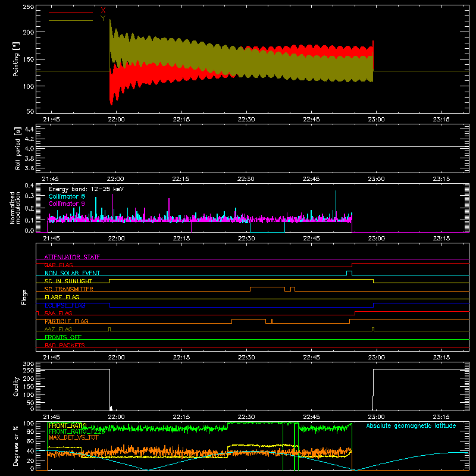The width and height of the screenshot is (476, 476).
Task: Click the 22:00 label under Pointing plot
Action: tap(116, 120)
